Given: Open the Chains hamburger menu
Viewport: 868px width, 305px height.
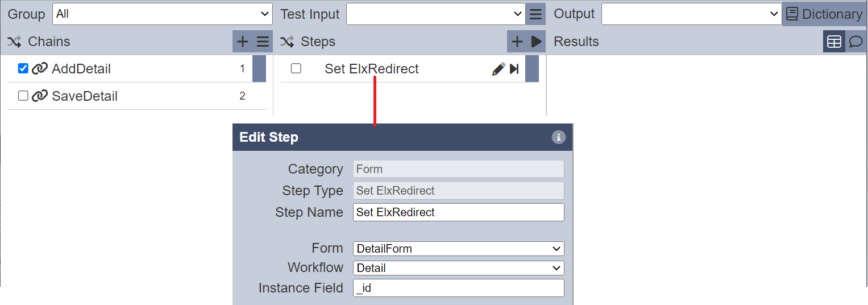Looking at the screenshot, I should pos(262,42).
